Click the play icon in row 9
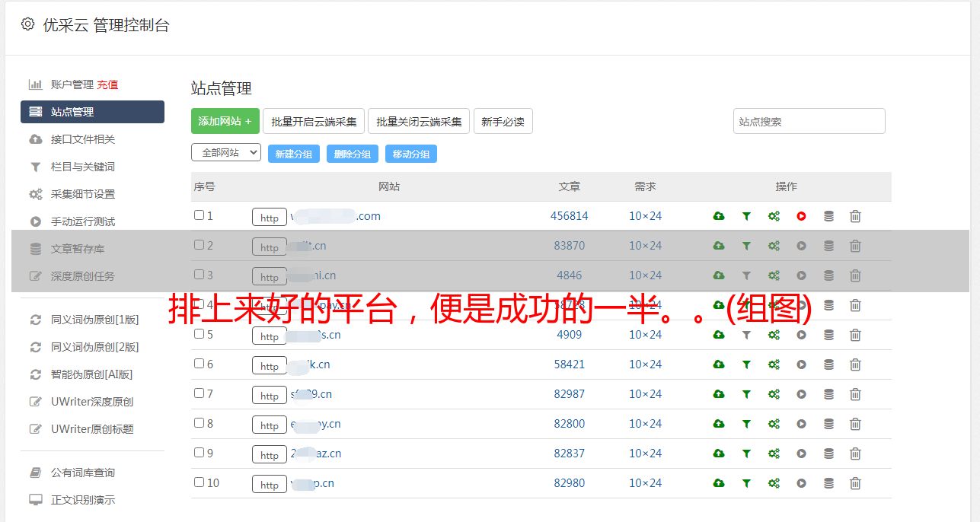Screen dimensions: 980x522 coord(801,454)
